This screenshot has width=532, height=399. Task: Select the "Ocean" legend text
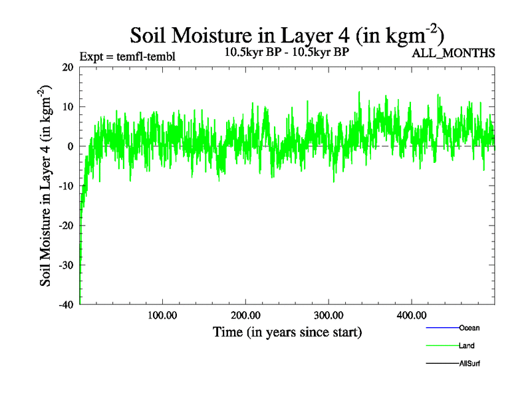(469, 328)
